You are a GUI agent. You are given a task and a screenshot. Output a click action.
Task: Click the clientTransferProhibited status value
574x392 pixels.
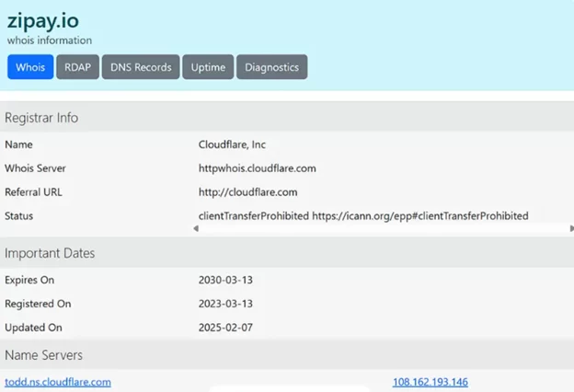pyautogui.click(x=363, y=215)
